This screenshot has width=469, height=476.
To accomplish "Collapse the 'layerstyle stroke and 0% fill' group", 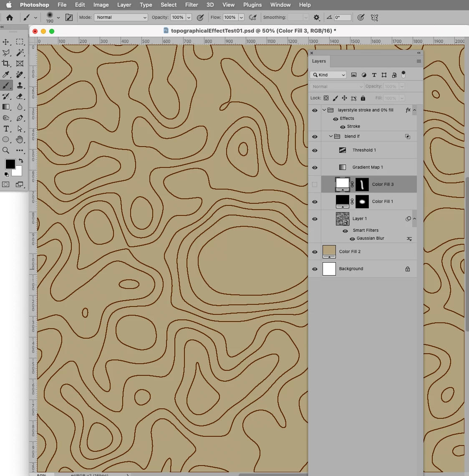I will click(324, 110).
